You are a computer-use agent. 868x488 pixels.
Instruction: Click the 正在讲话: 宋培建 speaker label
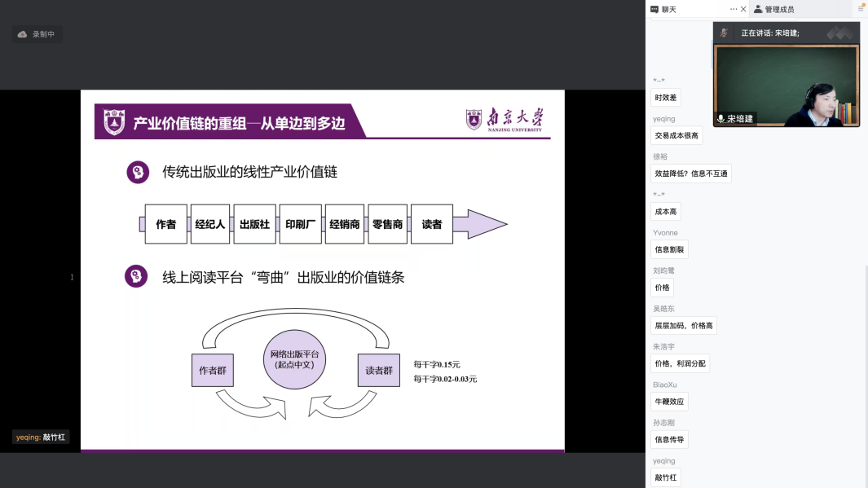769,33
